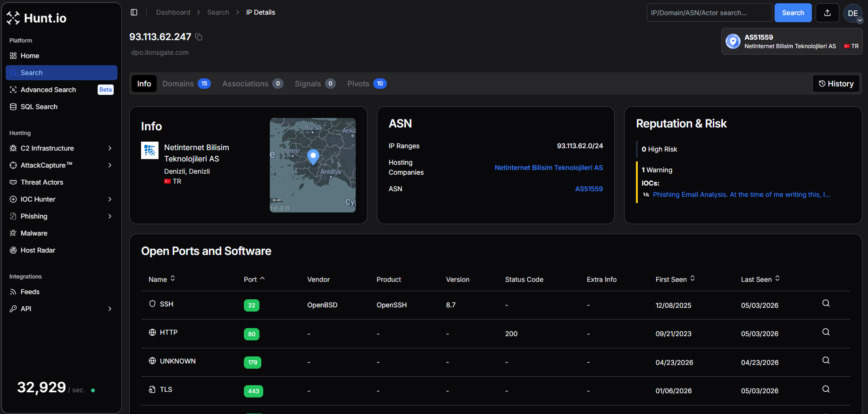The image size is (868, 414).
Task: Click the AttackCapture icon
Action: pyautogui.click(x=13, y=165)
